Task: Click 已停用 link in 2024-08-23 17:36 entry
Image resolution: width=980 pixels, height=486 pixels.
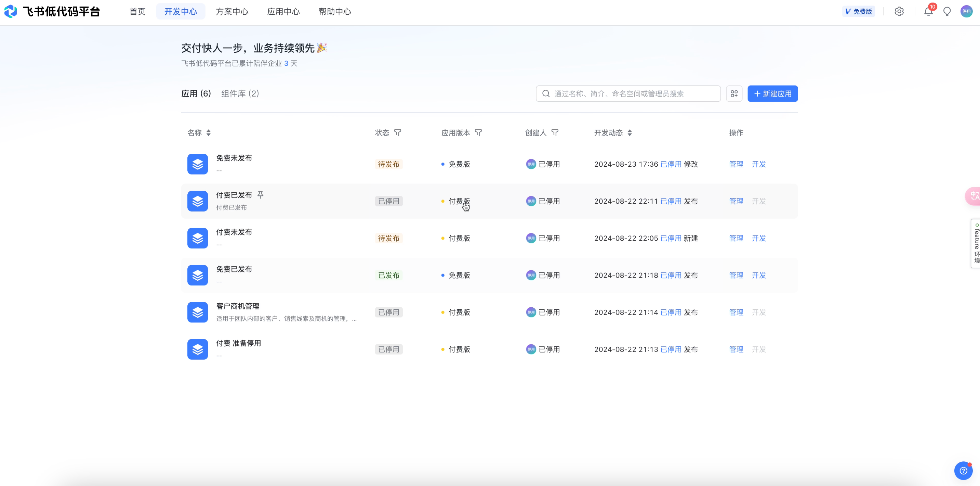Action: pyautogui.click(x=671, y=164)
